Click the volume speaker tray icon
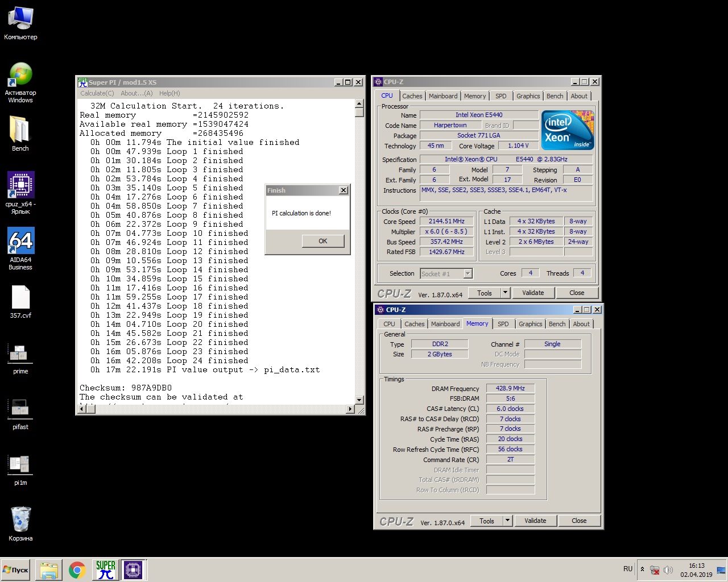The height and width of the screenshot is (582, 728). [x=668, y=569]
